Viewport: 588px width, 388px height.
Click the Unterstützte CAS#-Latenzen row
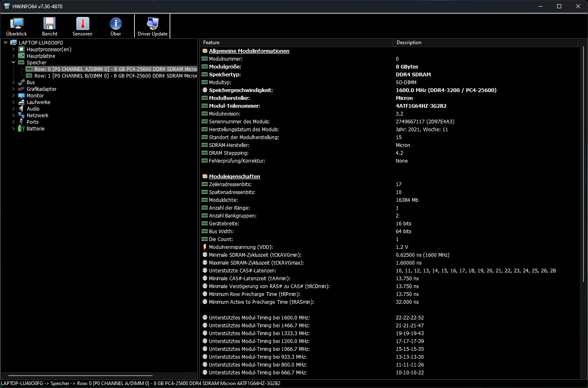tap(390, 270)
